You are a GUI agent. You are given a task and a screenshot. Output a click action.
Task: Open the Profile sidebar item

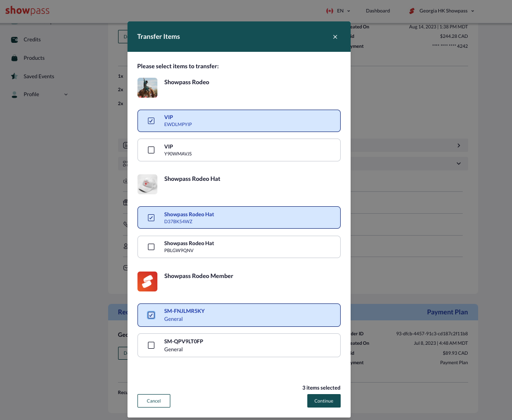[31, 94]
